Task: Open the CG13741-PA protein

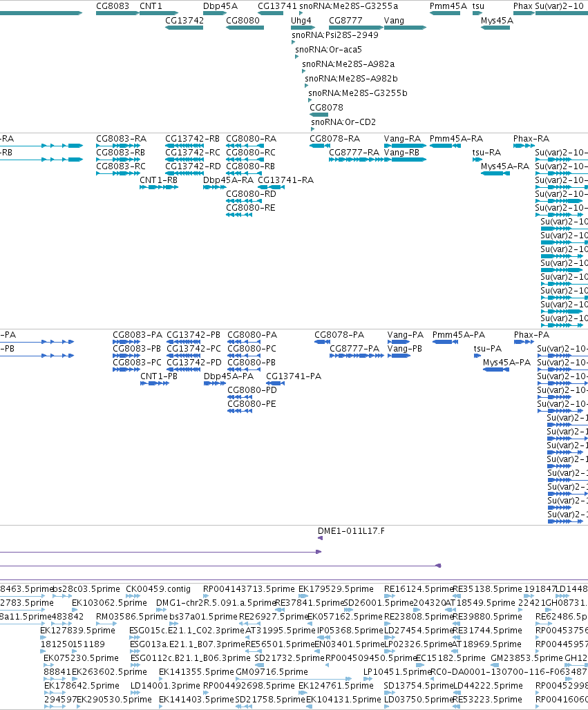Action: (x=294, y=376)
